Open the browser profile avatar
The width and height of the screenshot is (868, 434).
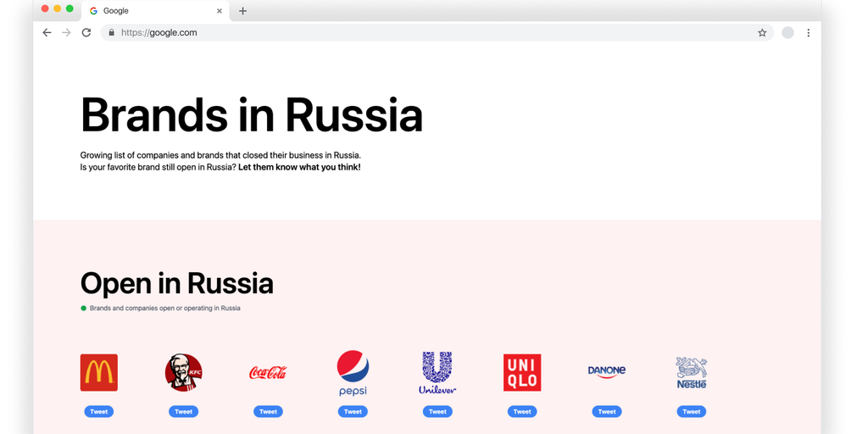point(787,33)
